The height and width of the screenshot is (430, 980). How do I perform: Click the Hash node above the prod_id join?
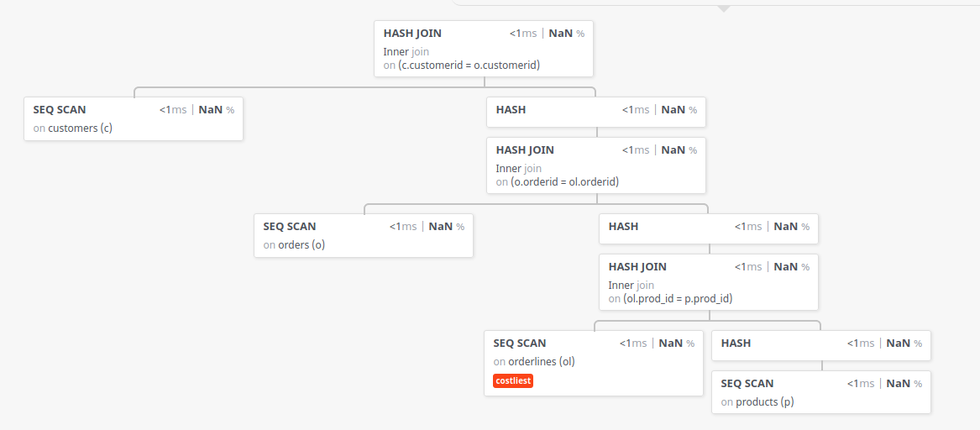624,227
